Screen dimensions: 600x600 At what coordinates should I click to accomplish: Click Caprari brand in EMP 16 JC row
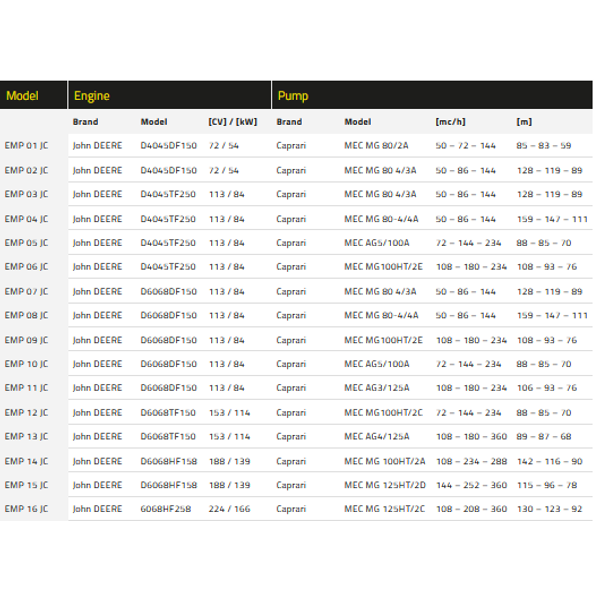click(x=291, y=509)
